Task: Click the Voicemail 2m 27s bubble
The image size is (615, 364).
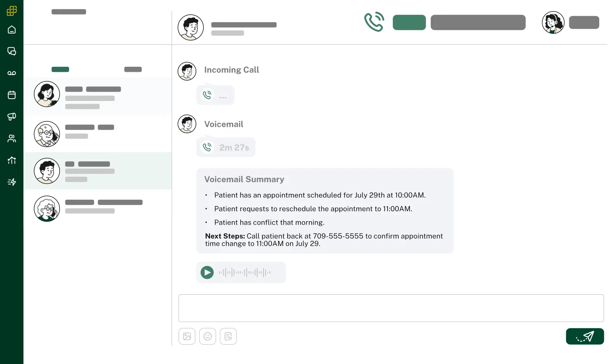Action: click(226, 147)
